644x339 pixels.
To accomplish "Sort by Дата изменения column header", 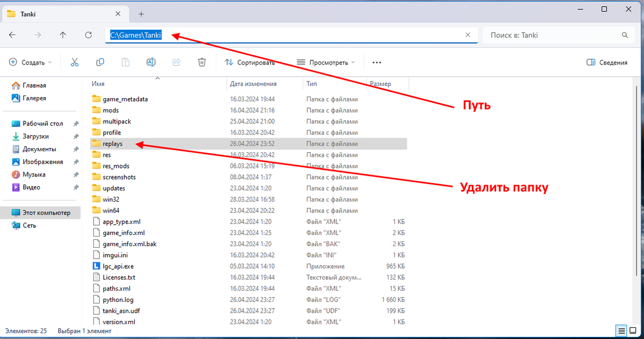I will coord(253,84).
